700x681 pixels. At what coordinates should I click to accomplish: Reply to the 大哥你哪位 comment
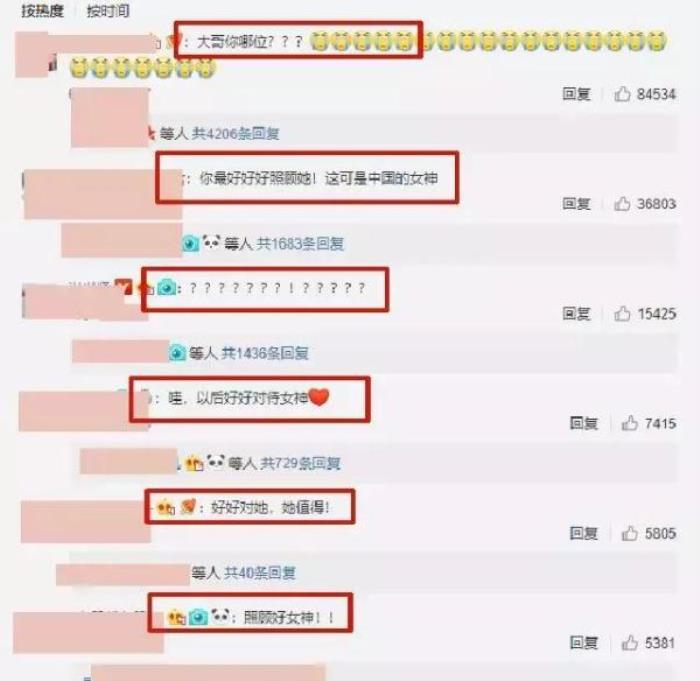[576, 94]
